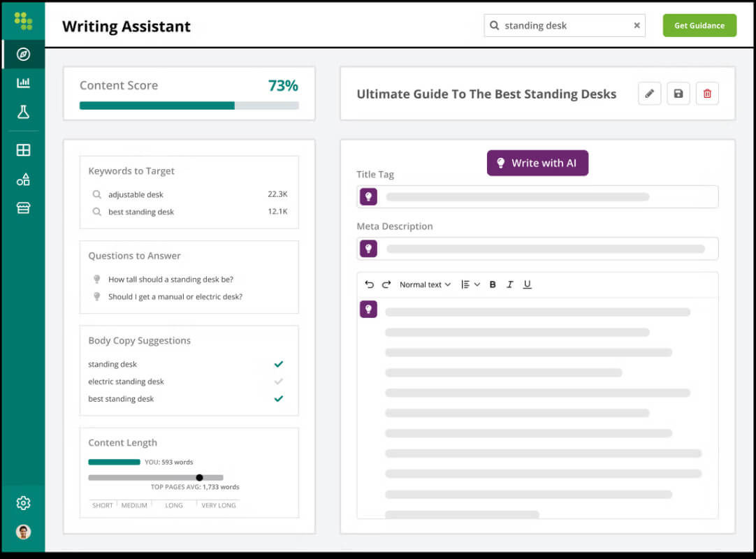Open the bar chart analytics sidebar icon

click(x=23, y=82)
